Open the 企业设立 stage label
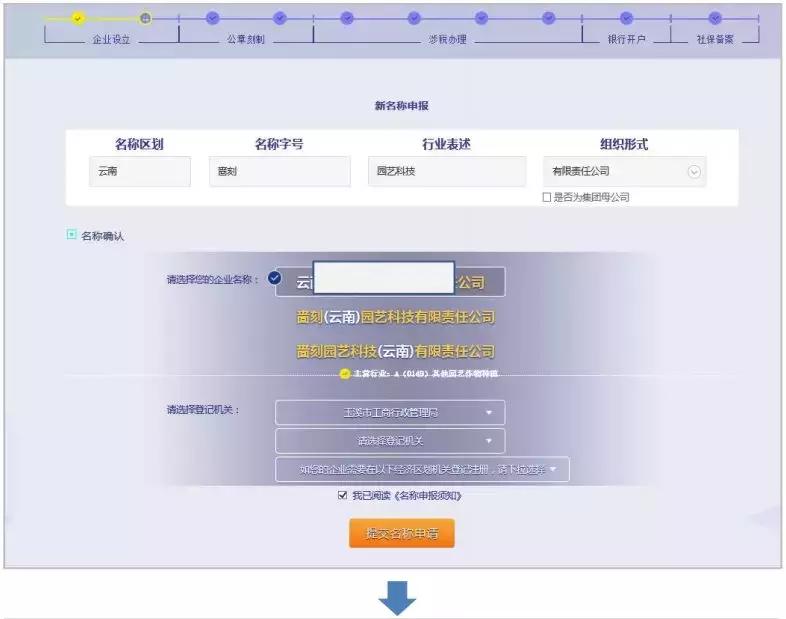 coord(111,40)
